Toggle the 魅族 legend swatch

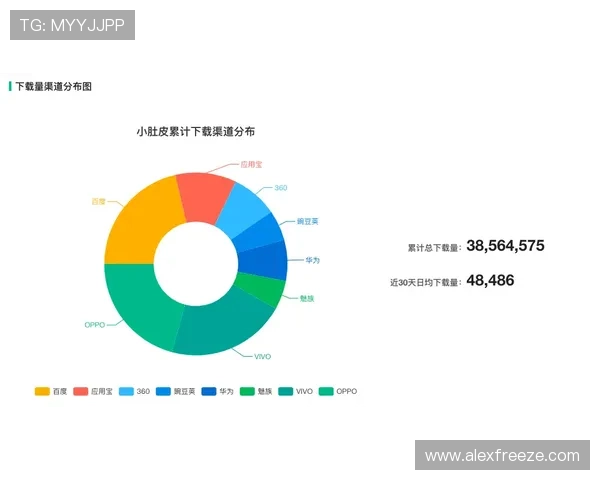(x=247, y=391)
